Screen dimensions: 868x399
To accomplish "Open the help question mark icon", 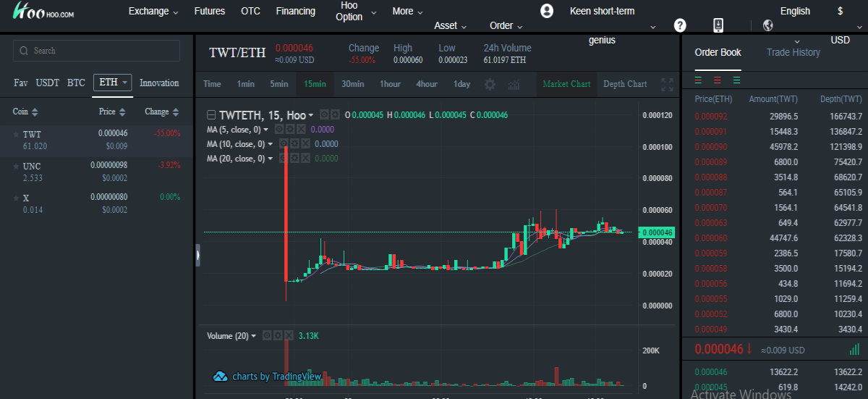I will pyautogui.click(x=680, y=25).
